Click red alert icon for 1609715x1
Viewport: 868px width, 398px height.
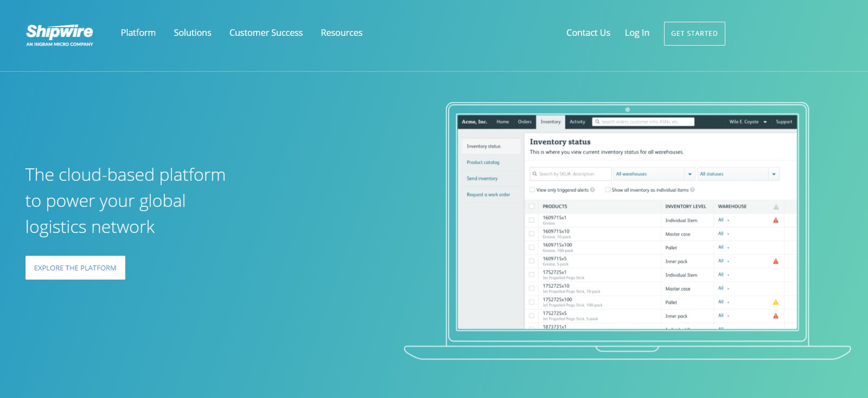click(x=776, y=220)
